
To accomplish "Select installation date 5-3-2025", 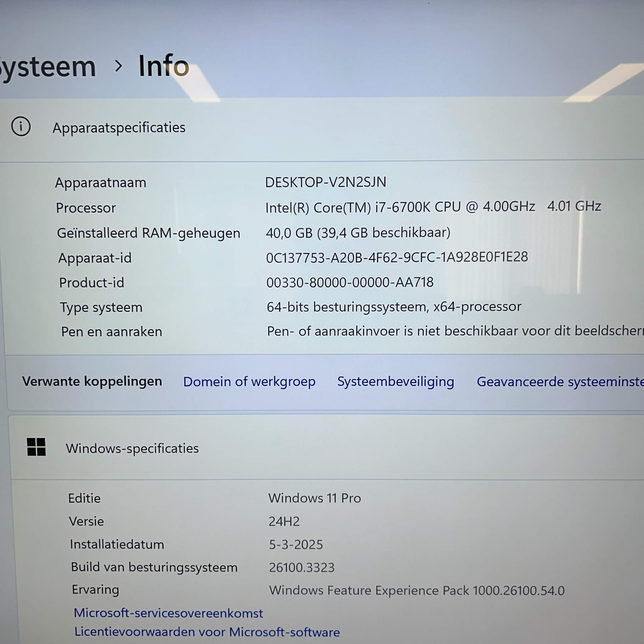I will coord(296,545).
